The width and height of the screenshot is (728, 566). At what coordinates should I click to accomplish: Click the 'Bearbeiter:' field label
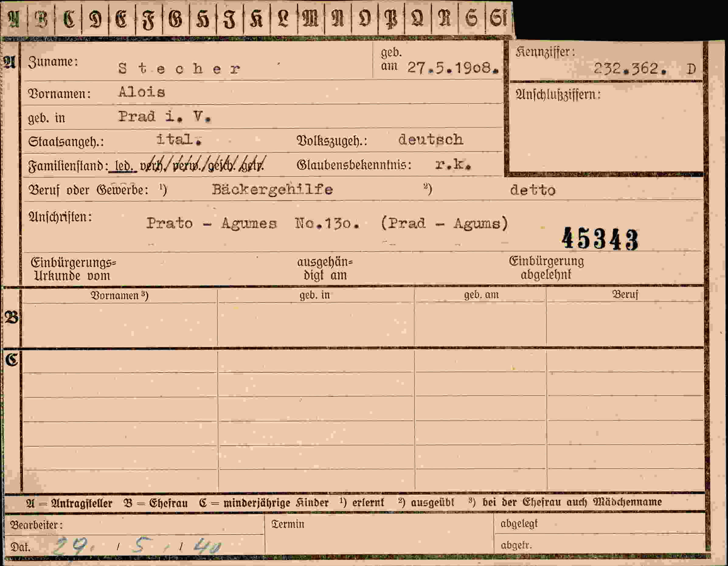tap(36, 525)
